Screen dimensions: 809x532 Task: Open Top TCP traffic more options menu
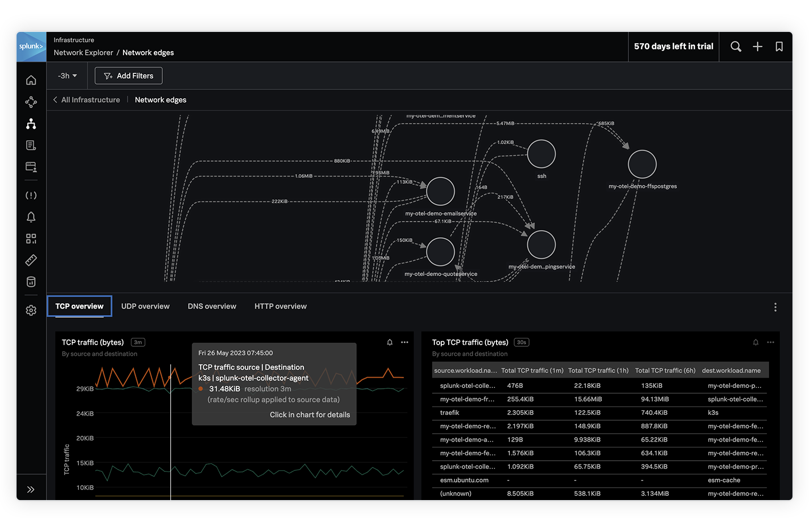point(770,343)
